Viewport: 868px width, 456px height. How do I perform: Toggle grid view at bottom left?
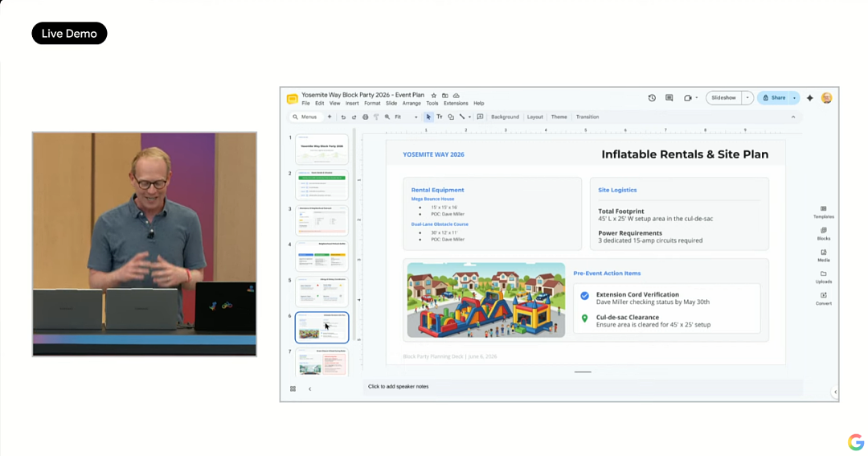(293, 389)
